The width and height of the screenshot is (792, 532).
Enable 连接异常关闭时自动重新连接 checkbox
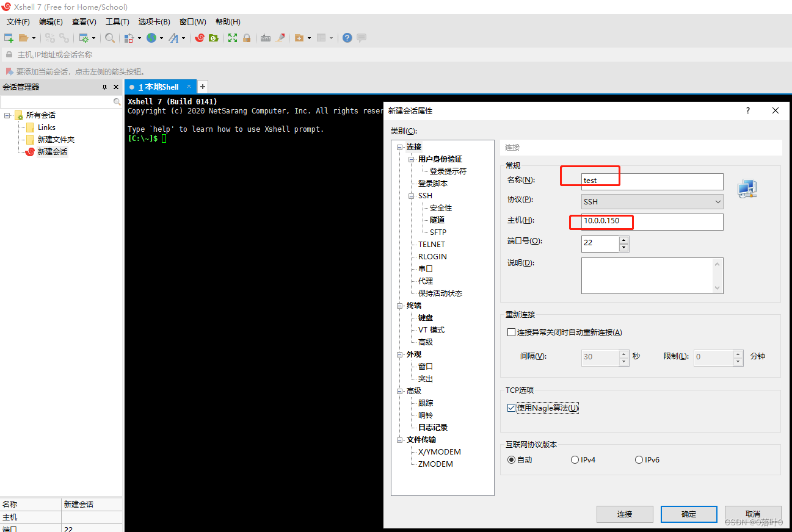click(512, 332)
